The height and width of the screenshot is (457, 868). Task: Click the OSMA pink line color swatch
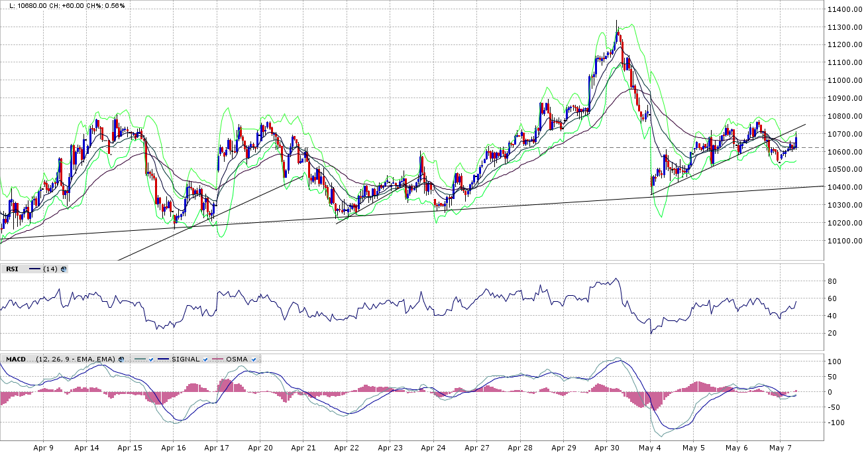[217, 359]
